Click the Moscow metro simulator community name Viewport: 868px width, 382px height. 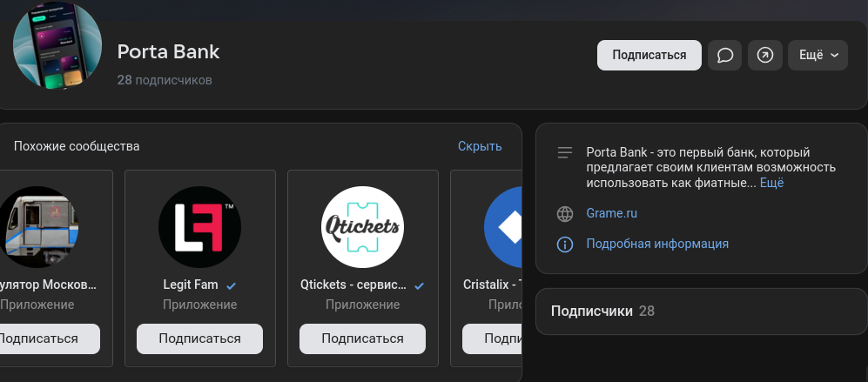[48, 285]
